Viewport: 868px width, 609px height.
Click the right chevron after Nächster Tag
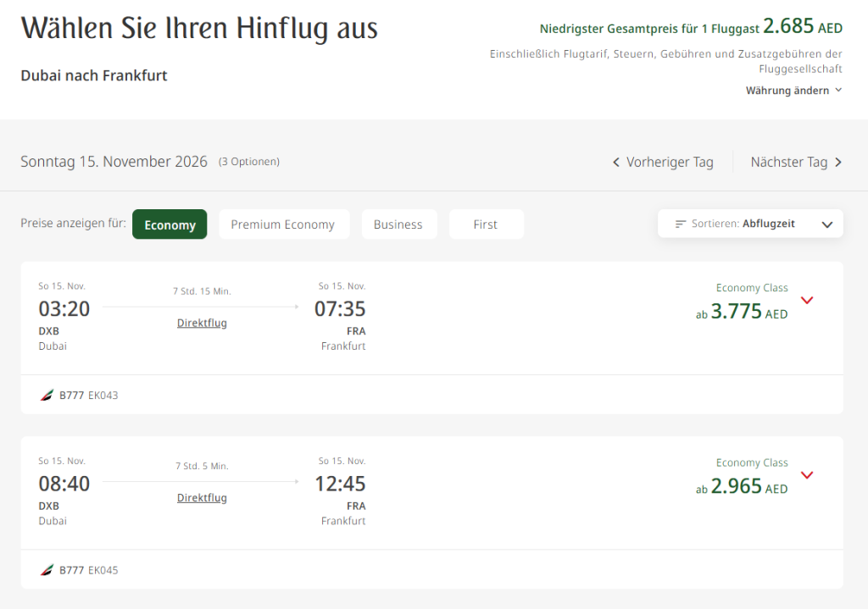(838, 162)
